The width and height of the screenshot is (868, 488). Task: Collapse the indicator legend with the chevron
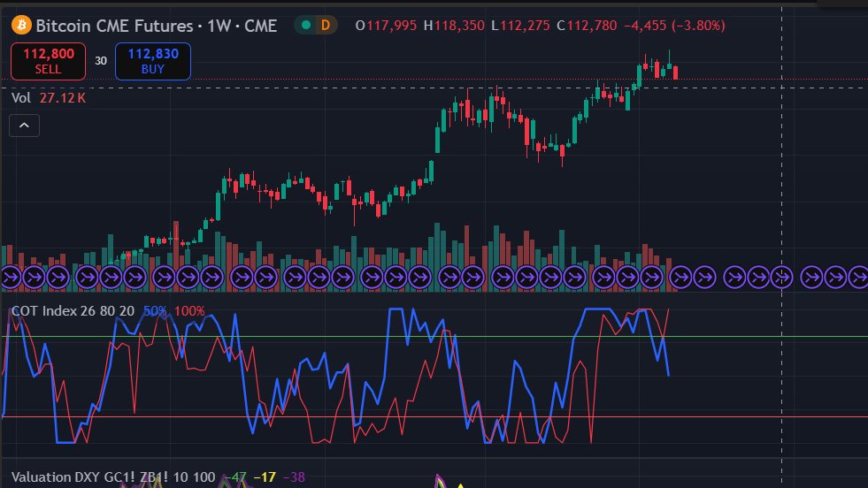tap(25, 126)
